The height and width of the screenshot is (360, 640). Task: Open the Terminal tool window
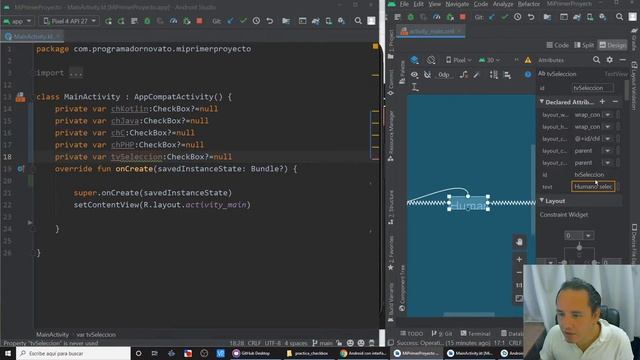point(475,334)
